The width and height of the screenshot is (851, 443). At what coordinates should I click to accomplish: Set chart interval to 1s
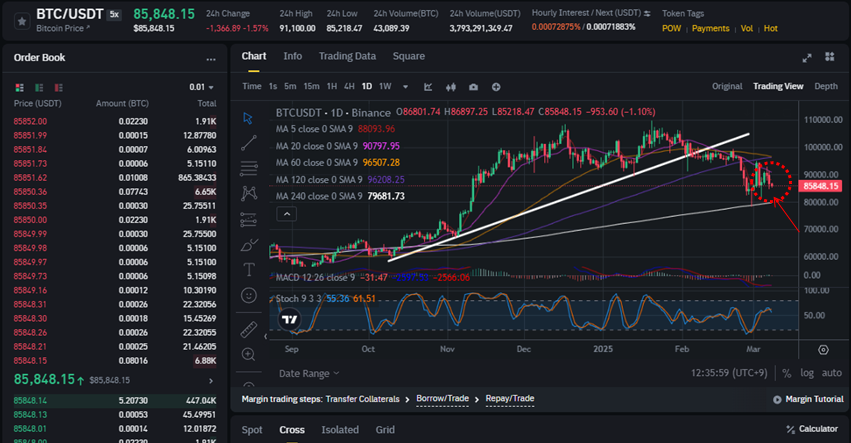(273, 86)
